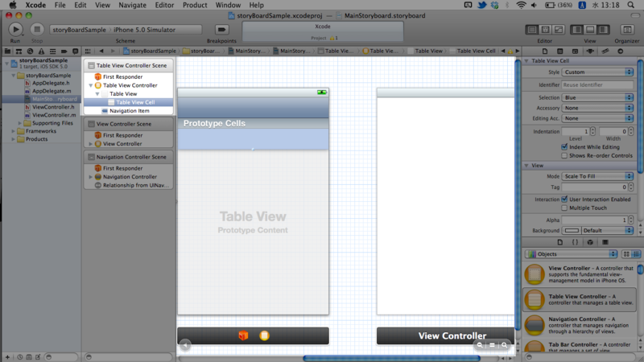Show the Debug navigator icon

coord(52,51)
